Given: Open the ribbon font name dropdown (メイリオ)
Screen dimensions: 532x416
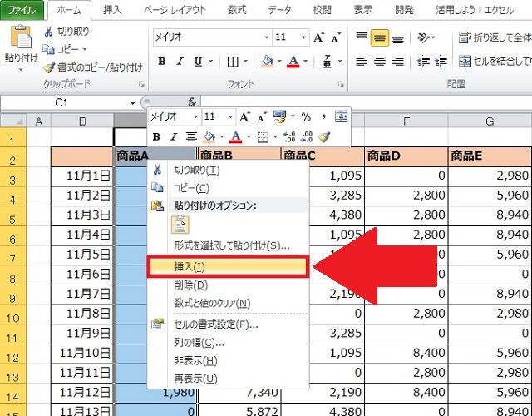Looking at the screenshot, I should pos(267,37).
